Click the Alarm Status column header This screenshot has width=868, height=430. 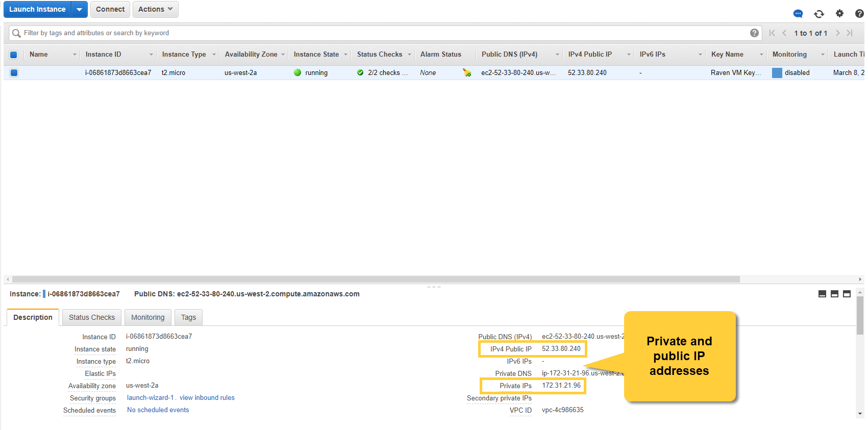[x=441, y=55]
